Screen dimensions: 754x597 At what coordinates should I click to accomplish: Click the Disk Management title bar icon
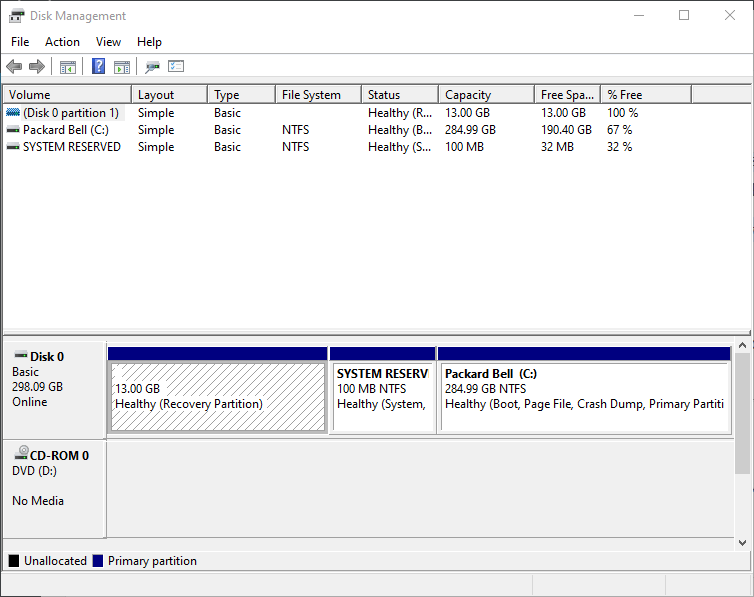[16, 16]
